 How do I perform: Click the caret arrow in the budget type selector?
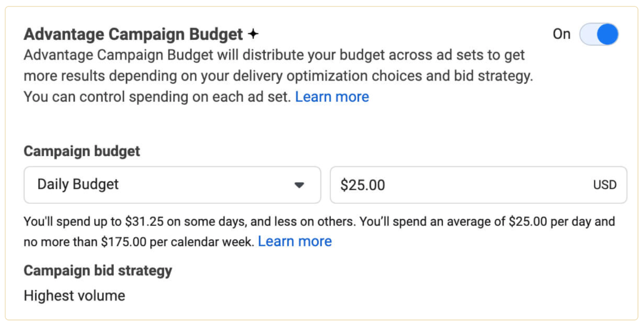point(299,185)
